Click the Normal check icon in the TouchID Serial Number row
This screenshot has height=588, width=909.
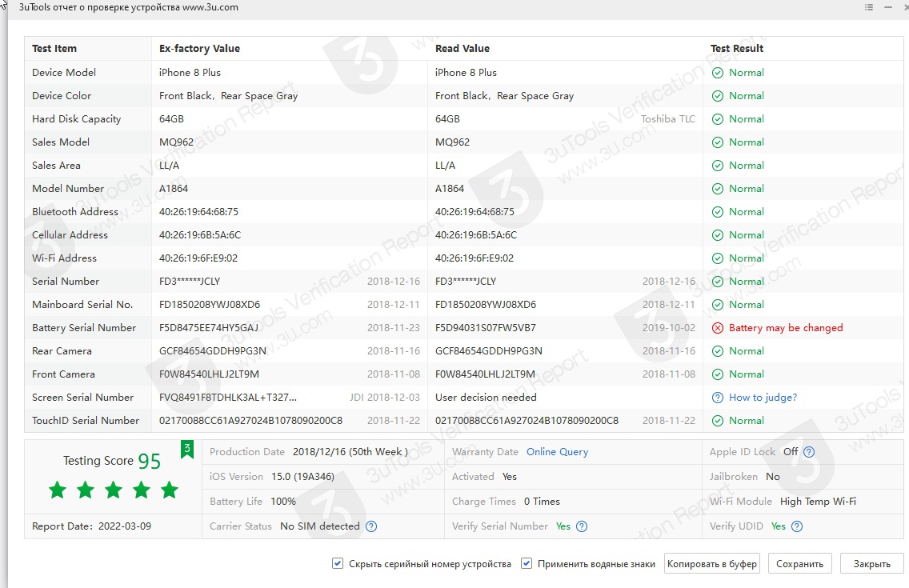pyautogui.click(x=718, y=421)
